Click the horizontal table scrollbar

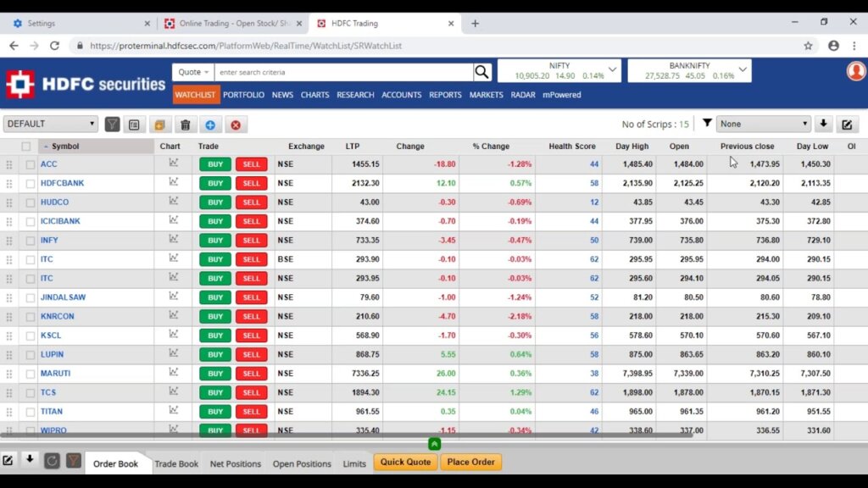click(346, 435)
